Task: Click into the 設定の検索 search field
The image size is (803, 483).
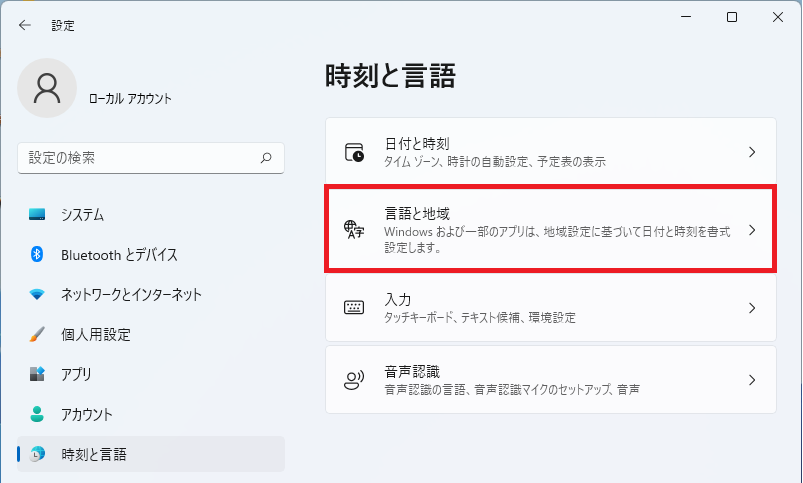Action: (x=140, y=158)
